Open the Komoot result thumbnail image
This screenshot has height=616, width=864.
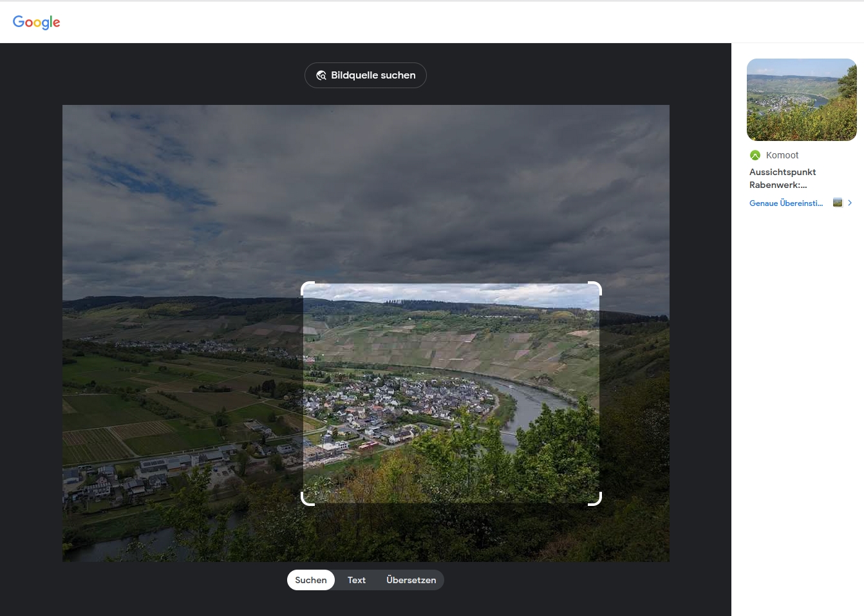coord(802,100)
